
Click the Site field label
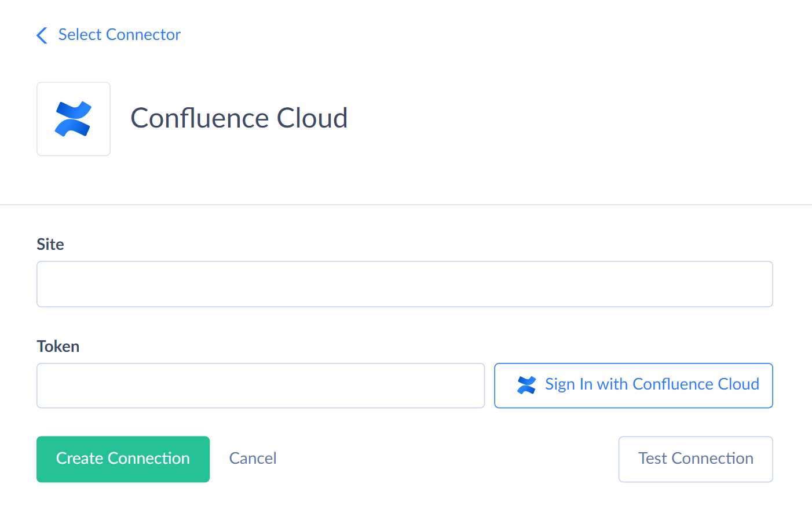click(50, 245)
